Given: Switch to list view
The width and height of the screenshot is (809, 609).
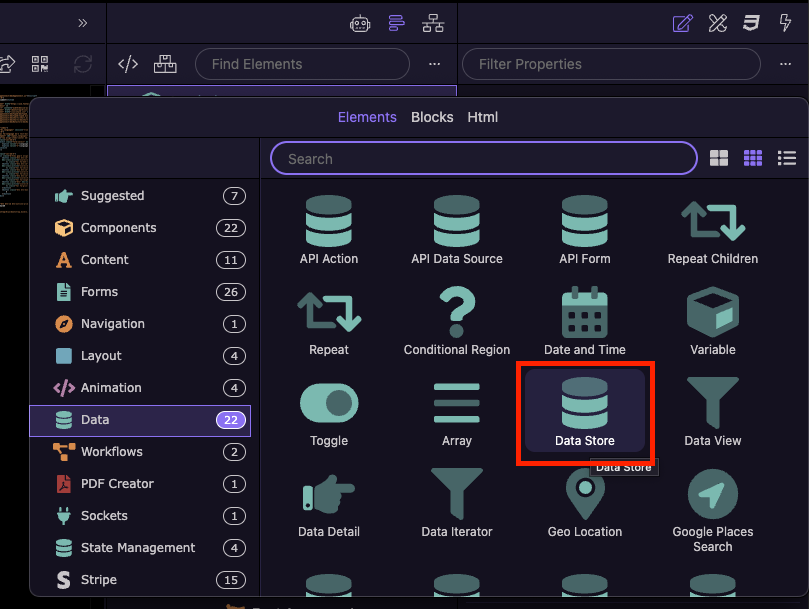Looking at the screenshot, I should (787, 158).
